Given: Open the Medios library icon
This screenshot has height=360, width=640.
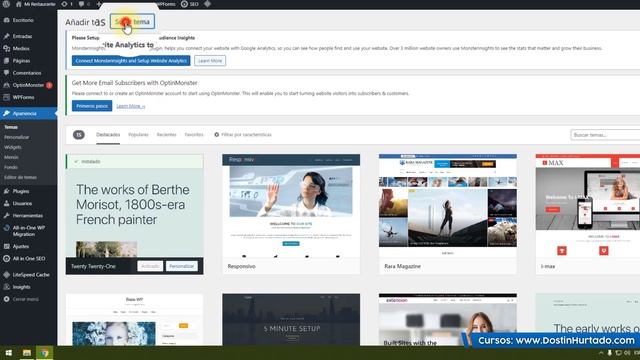Looking at the screenshot, I should coord(7,48).
